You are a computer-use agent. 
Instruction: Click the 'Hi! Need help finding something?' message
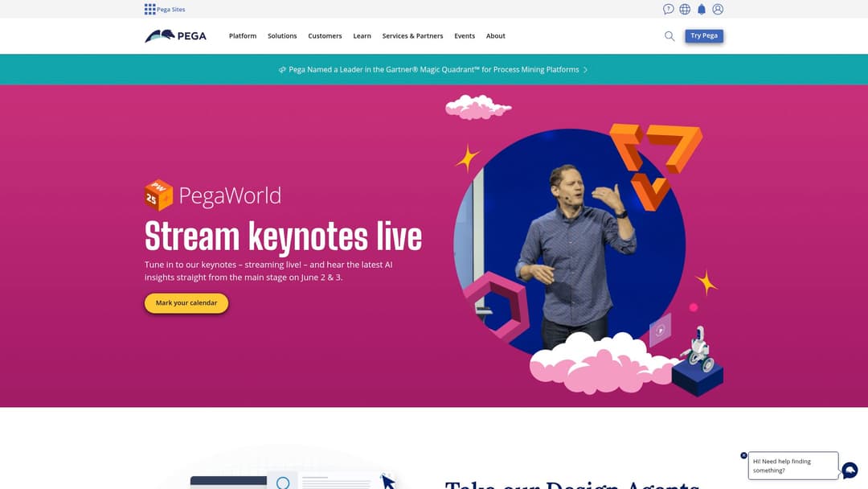coord(792,465)
